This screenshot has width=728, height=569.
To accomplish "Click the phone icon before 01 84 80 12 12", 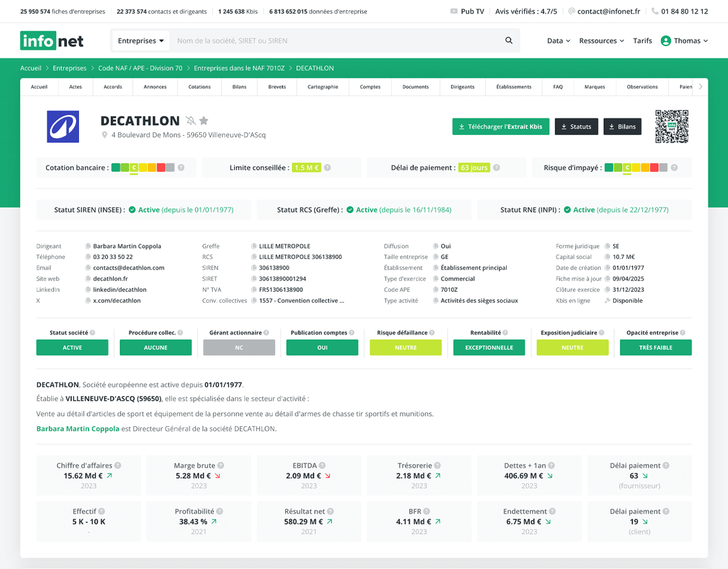I will (656, 11).
